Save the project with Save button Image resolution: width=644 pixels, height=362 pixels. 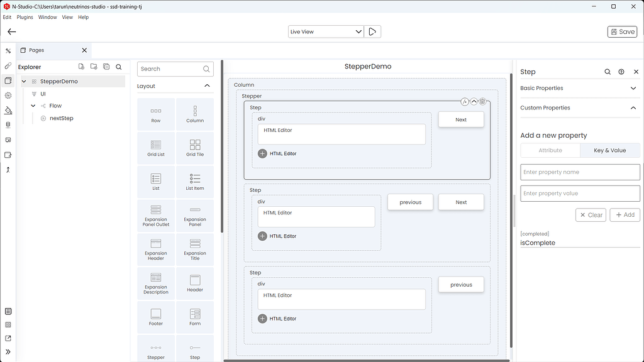[622, 31]
